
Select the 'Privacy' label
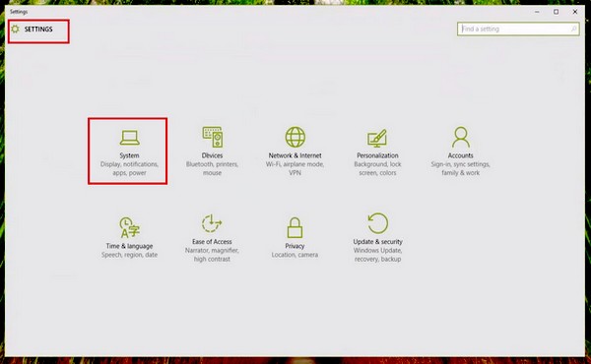tap(295, 246)
